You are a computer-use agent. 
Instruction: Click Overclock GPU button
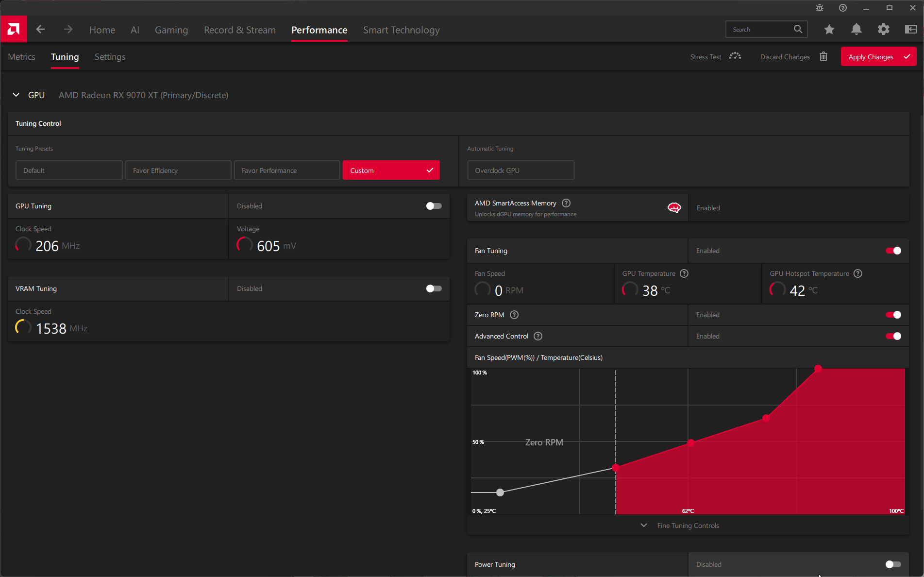coord(521,170)
